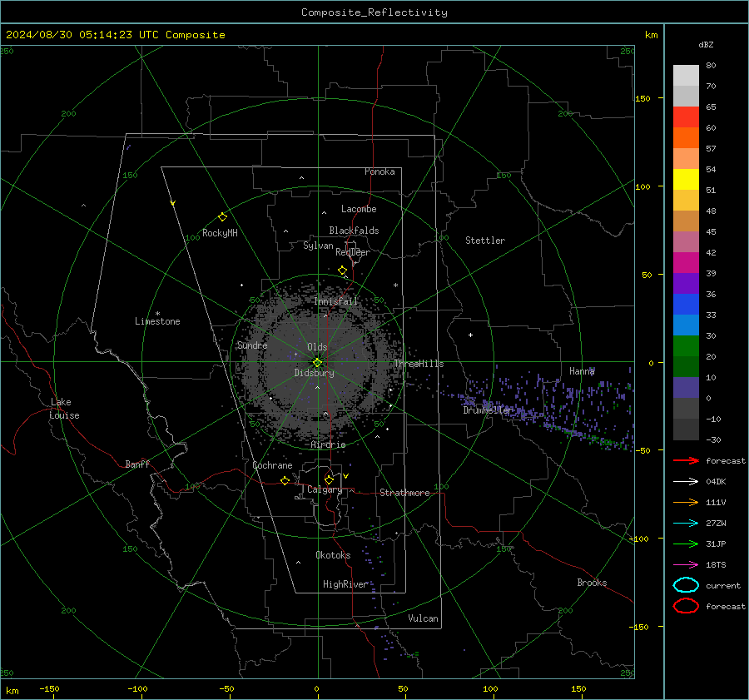
Task: Click the lightest grey 70-80 dBZ swatch
Action: pos(686,76)
